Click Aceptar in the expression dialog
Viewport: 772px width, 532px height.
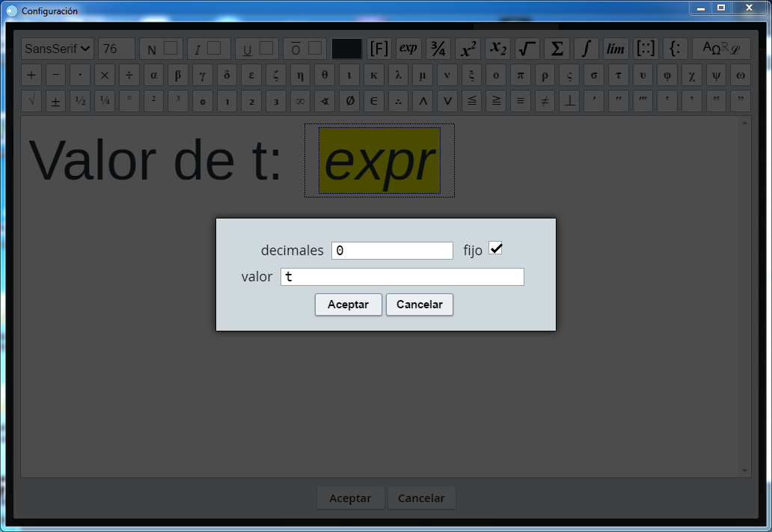348,305
